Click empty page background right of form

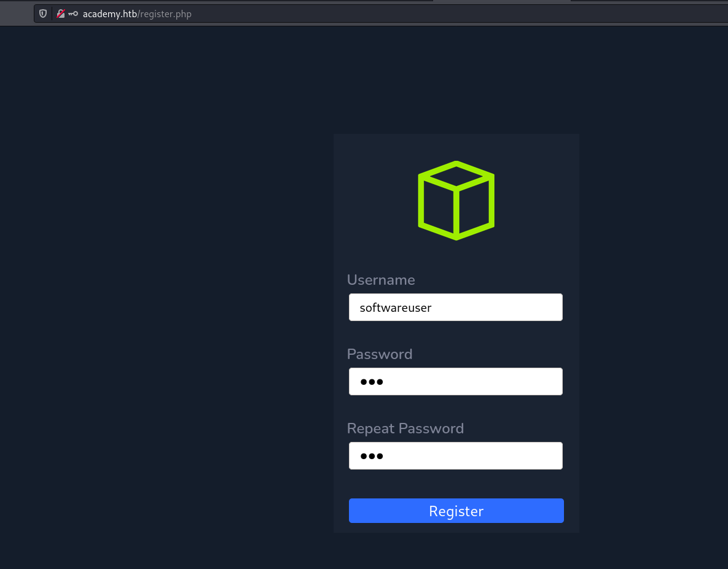(651, 307)
